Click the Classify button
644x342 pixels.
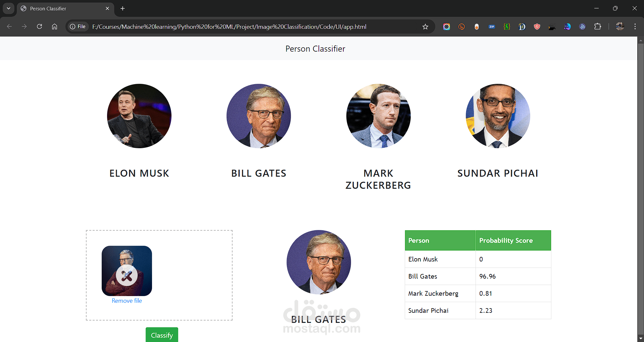pyautogui.click(x=162, y=335)
